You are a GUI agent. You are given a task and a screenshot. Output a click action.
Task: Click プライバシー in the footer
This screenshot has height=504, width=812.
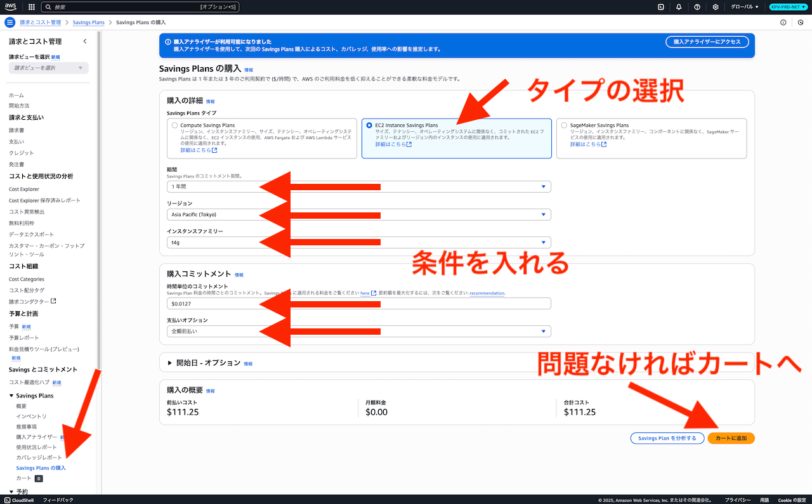tap(738, 500)
